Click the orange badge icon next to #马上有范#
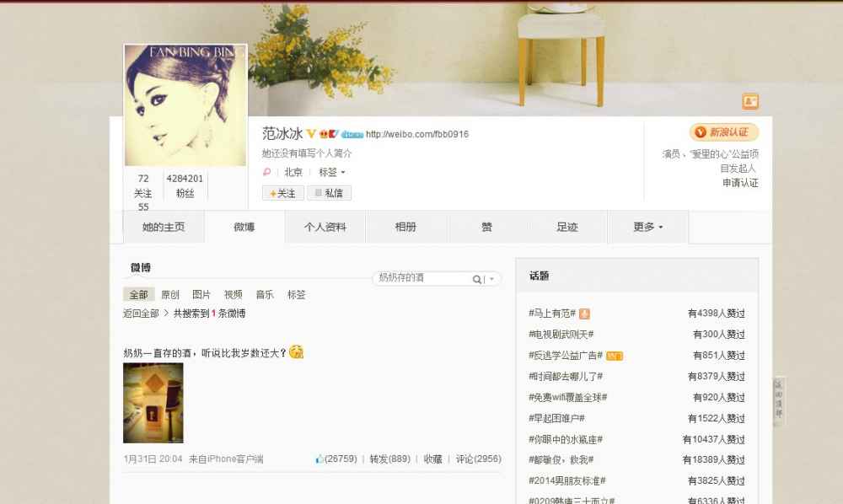This screenshot has height=504, width=843. 584,314
